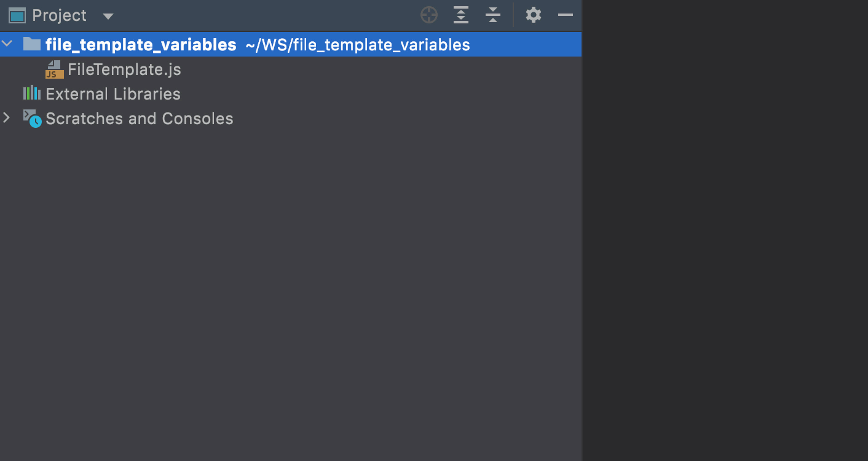Click the External Libraries bar-chart icon
This screenshot has width=868, height=461.
[x=31, y=93]
